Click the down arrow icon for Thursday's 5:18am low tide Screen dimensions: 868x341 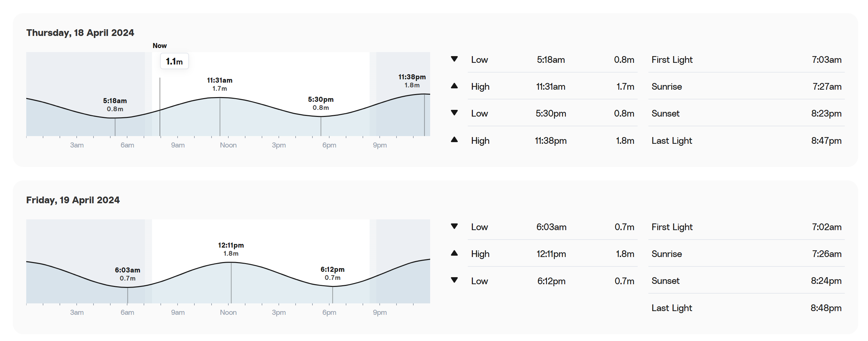coord(454,59)
